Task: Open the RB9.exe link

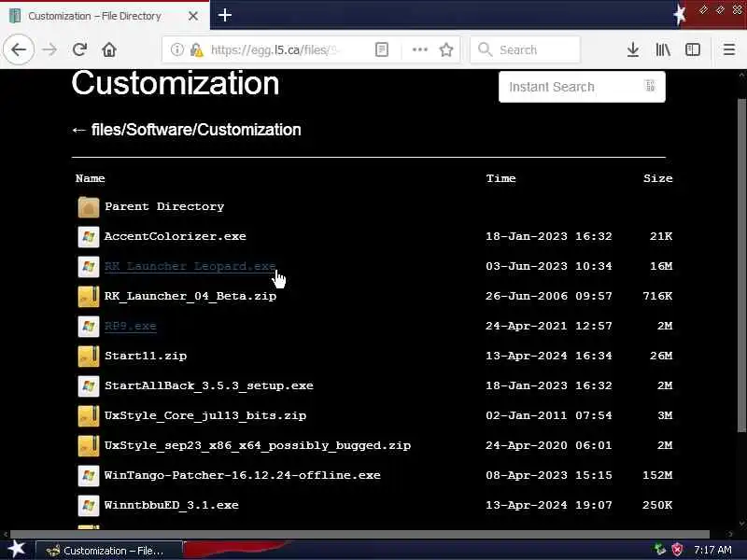Action: pyautogui.click(x=131, y=326)
